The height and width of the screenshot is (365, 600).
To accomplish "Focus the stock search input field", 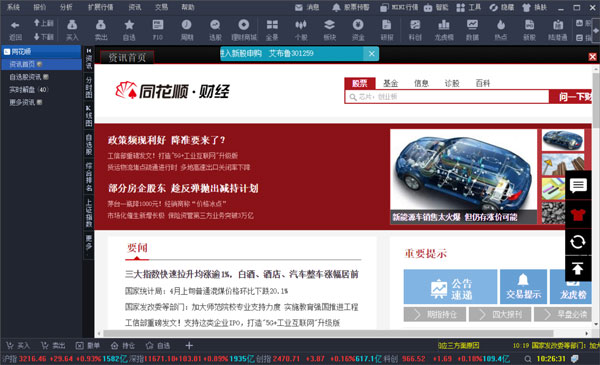I will (x=447, y=97).
